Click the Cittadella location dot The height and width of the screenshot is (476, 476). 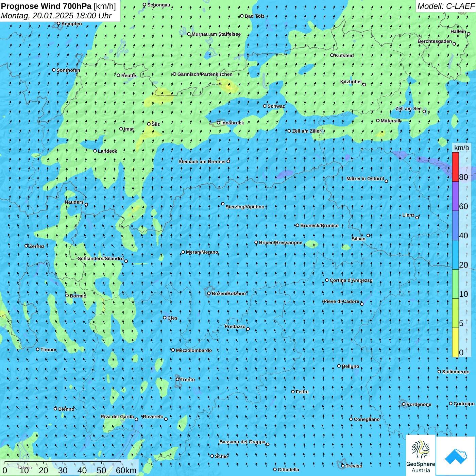(275, 469)
